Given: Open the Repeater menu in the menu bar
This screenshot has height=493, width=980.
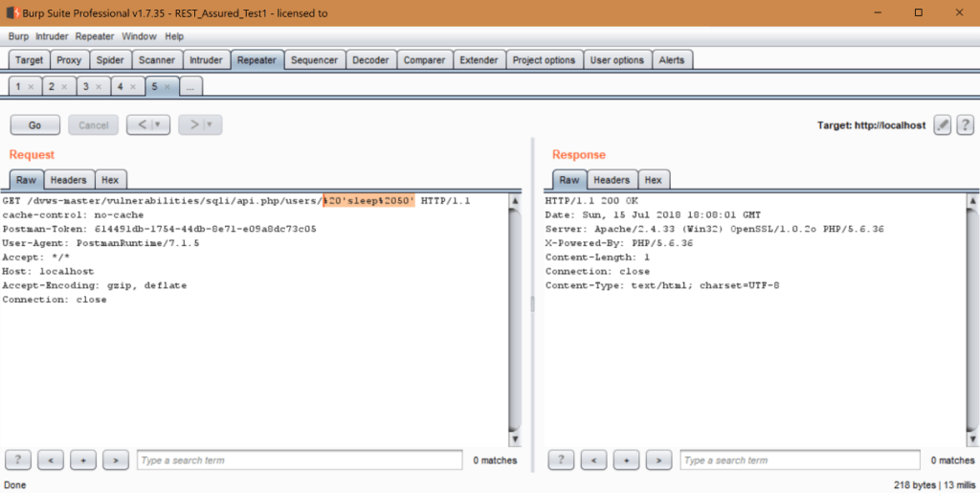Looking at the screenshot, I should tap(95, 36).
